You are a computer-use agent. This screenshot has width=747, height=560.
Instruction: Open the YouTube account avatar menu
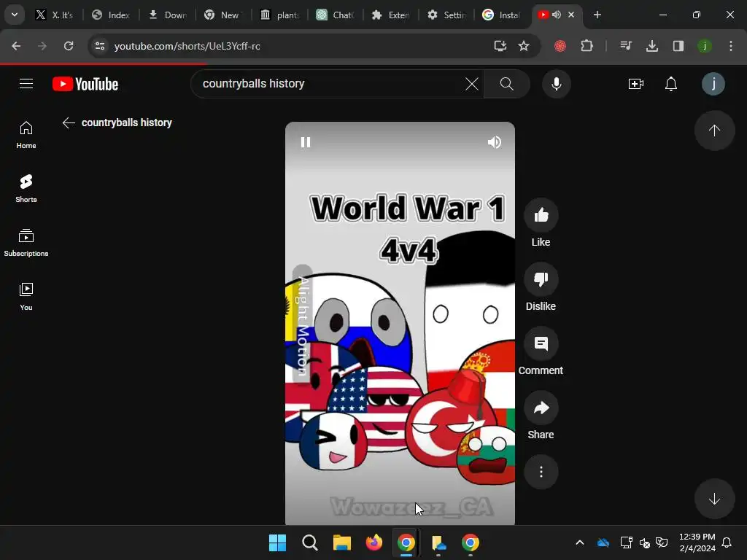[x=713, y=84]
